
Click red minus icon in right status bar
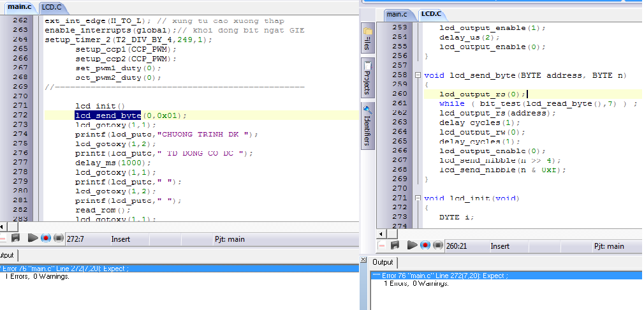tap(381, 245)
